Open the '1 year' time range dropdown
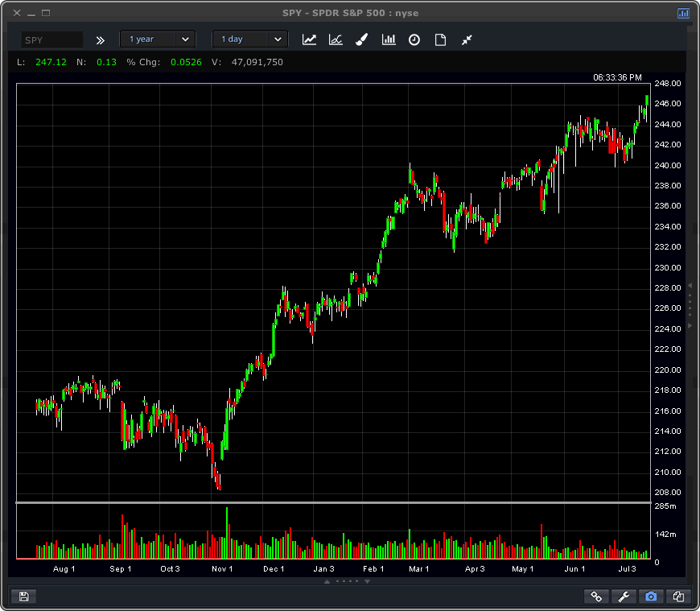The width and height of the screenshot is (700, 611). point(158,39)
